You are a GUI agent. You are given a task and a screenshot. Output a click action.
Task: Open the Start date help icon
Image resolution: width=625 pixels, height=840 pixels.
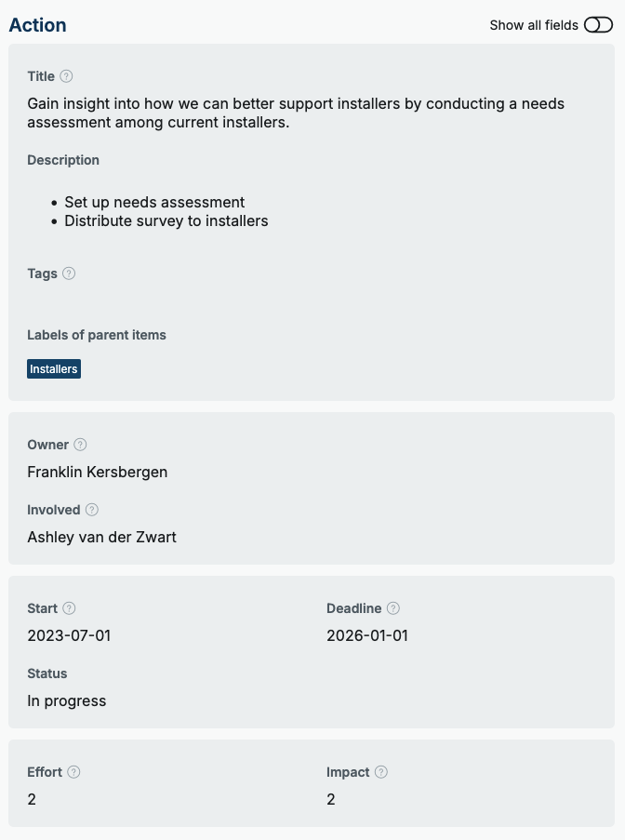coord(69,608)
